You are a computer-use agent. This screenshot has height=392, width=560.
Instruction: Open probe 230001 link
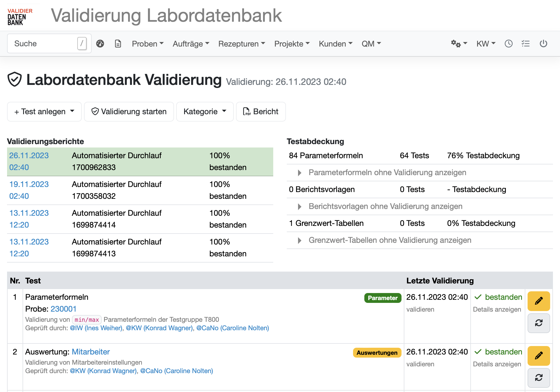[64, 309]
